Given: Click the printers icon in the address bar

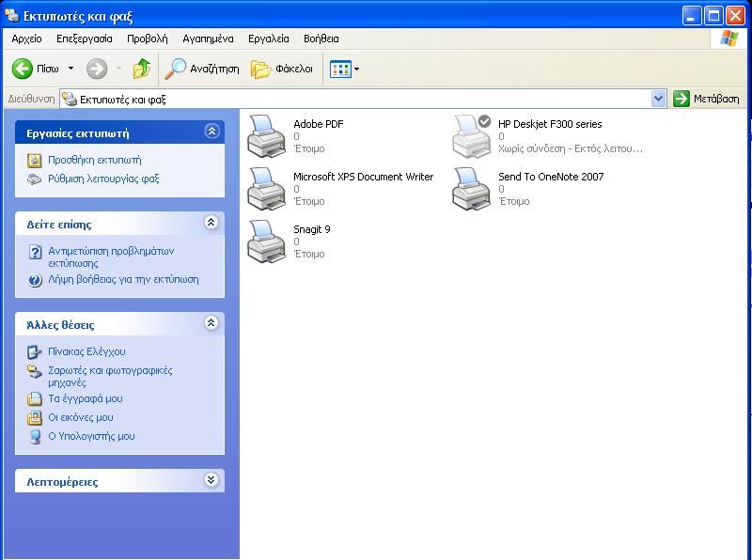Looking at the screenshot, I should click(70, 100).
